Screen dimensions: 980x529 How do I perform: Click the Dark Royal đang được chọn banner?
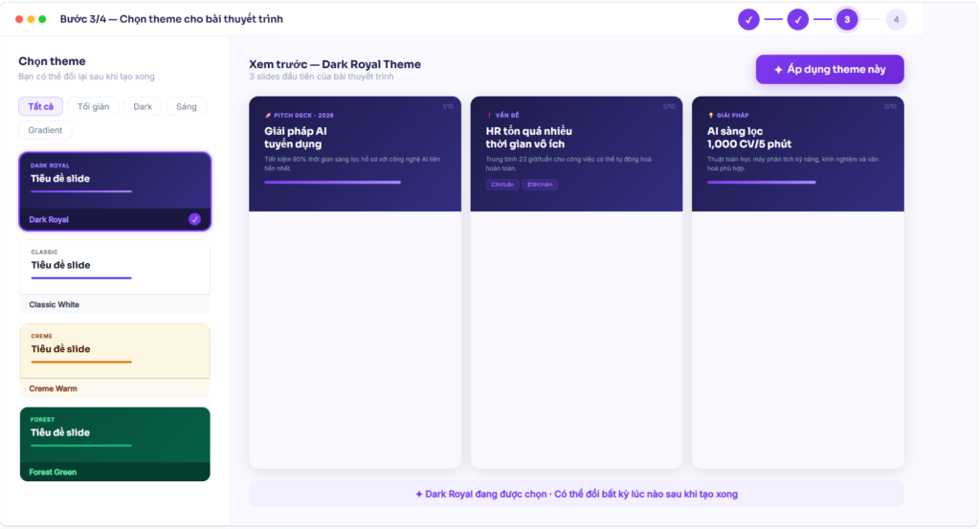pyautogui.click(x=576, y=494)
